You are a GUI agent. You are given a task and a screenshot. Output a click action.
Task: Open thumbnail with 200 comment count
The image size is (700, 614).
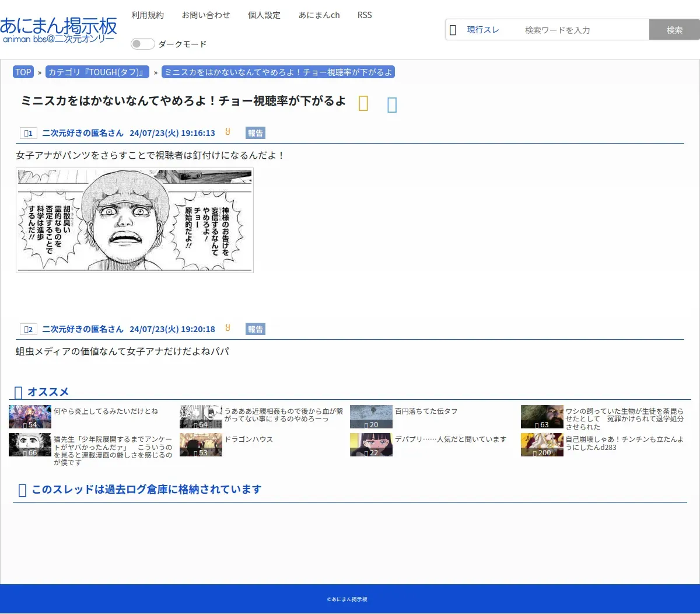(x=542, y=445)
